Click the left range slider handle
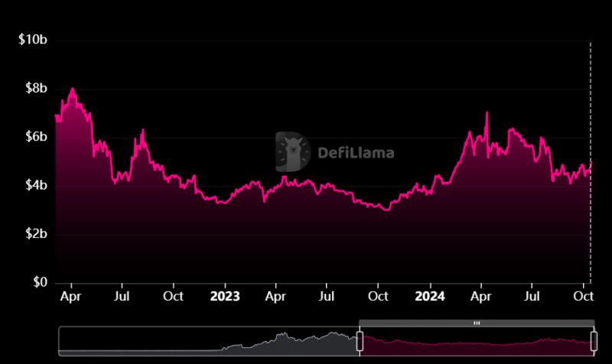612x364 pixels. [x=360, y=341]
